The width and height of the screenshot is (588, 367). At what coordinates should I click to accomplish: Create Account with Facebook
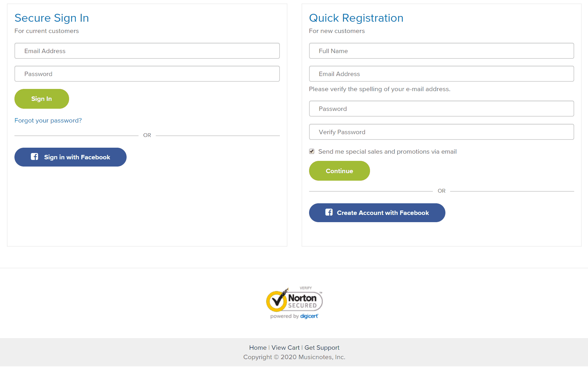click(x=377, y=213)
